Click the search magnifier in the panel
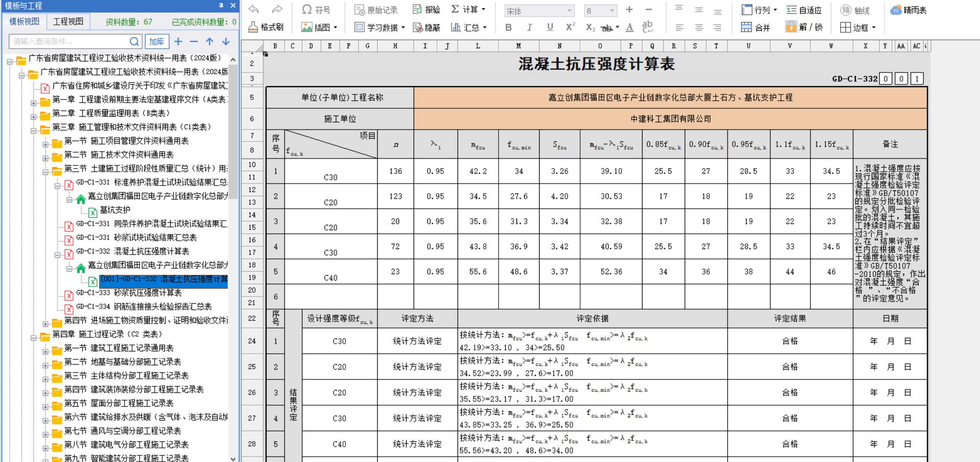The width and height of the screenshot is (980, 462). pyautogui.click(x=134, y=41)
